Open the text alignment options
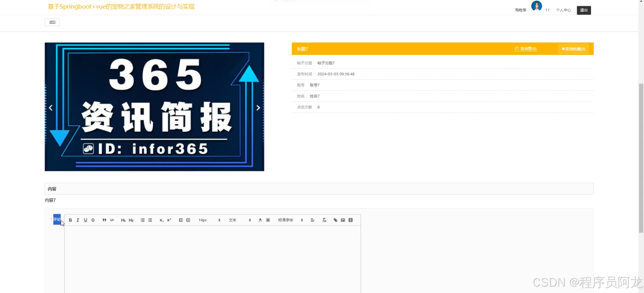Viewport: 644px width, 293px height. point(313,220)
